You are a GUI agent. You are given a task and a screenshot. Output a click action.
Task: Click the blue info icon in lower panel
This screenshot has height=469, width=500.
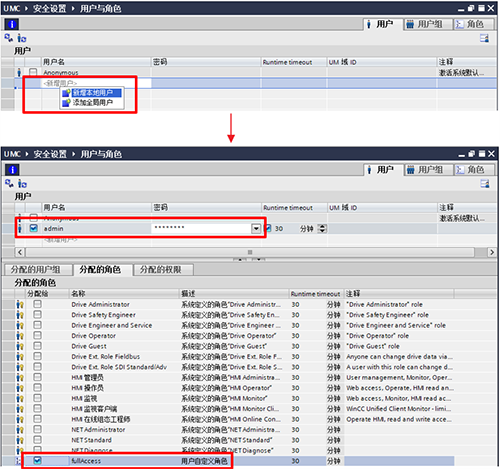click(12, 170)
